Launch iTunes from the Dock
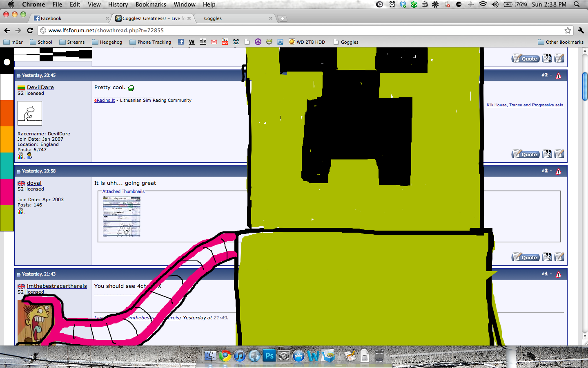This screenshot has width=588, height=368. (x=240, y=356)
